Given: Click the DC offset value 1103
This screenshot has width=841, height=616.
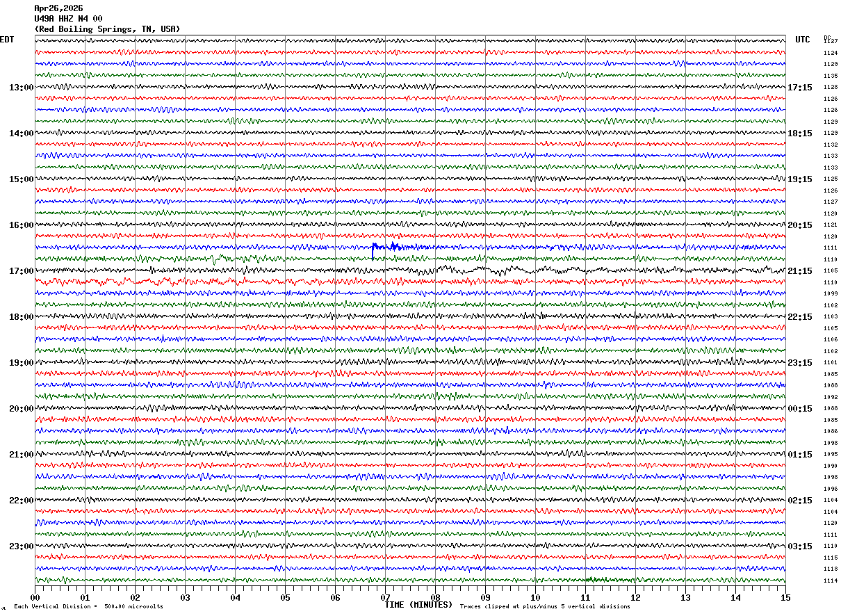Looking at the screenshot, I should click(x=831, y=316).
